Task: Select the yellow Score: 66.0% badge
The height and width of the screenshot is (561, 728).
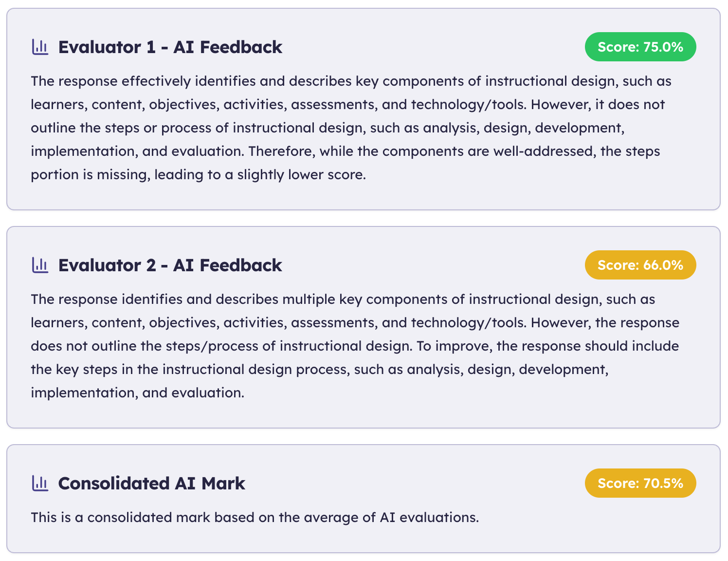Action: pos(640,265)
